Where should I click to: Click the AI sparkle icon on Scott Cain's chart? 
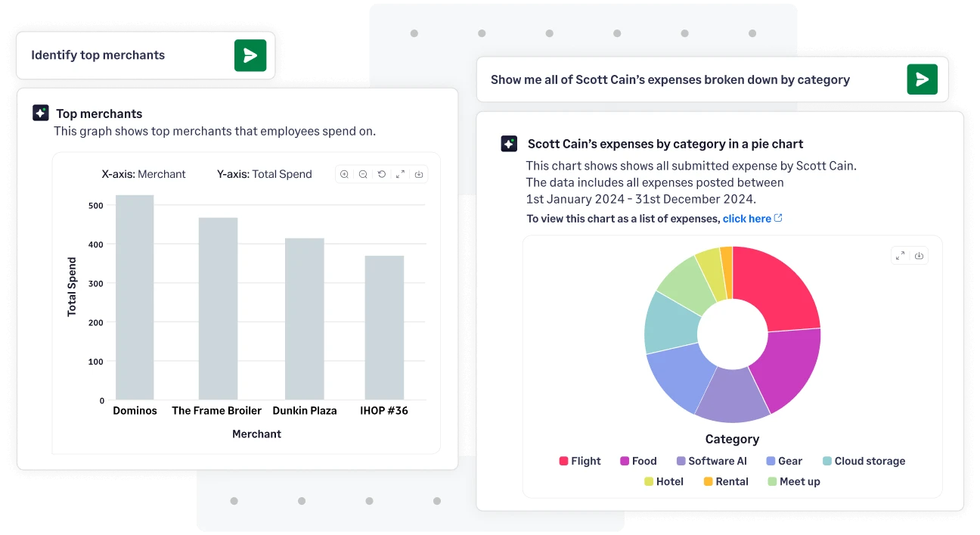(508, 143)
